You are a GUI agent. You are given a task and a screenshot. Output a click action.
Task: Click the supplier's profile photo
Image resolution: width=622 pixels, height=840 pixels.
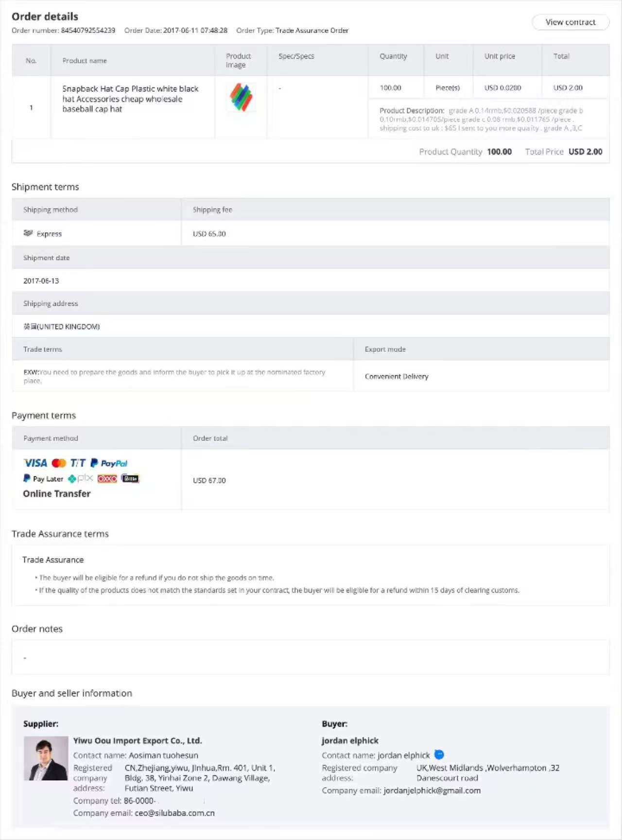click(x=46, y=758)
